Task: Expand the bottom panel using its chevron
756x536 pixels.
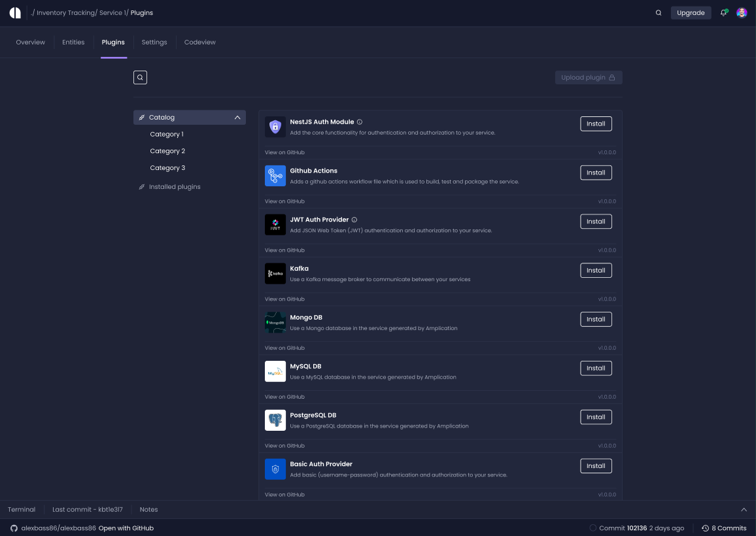Action: [744, 509]
